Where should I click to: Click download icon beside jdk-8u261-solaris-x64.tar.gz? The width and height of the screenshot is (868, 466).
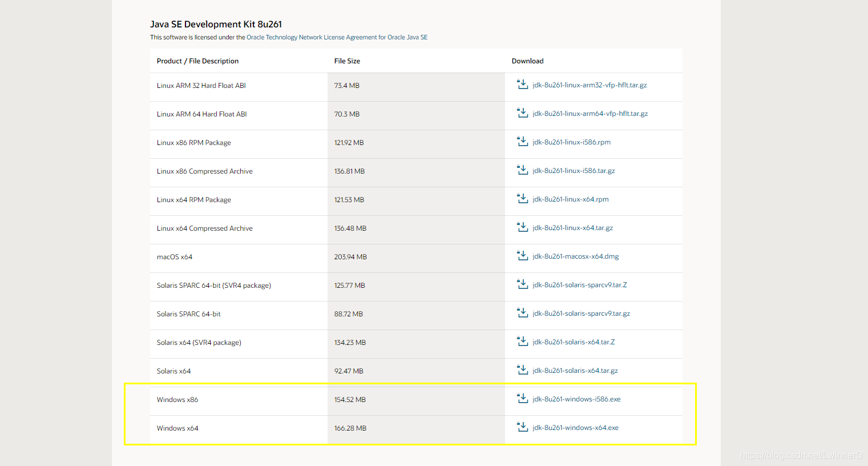click(x=522, y=370)
